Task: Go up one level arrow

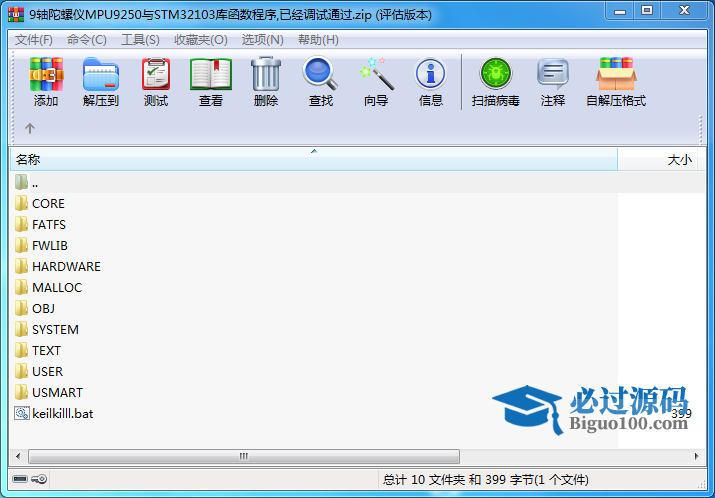Action: [30, 128]
